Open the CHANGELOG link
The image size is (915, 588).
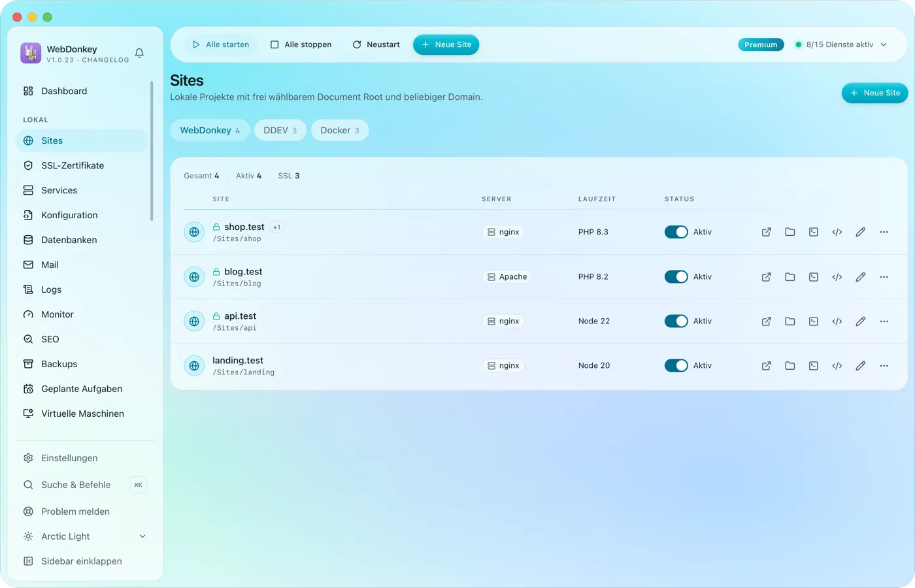tap(106, 60)
